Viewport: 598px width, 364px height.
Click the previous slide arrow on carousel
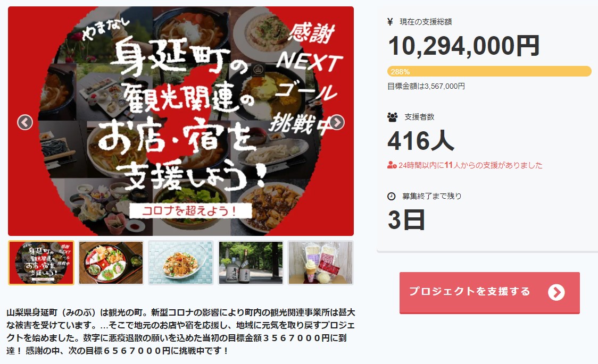coord(25,123)
